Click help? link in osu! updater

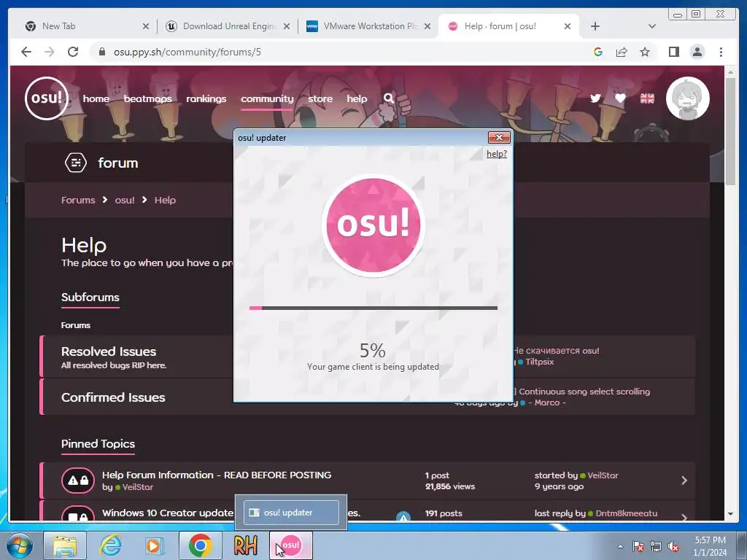[x=496, y=154]
